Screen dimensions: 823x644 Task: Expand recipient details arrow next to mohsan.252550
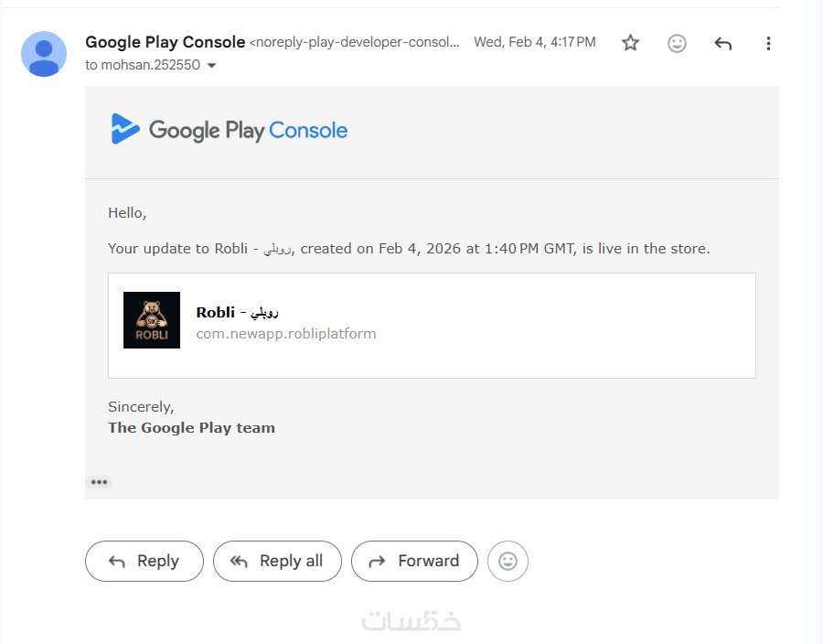[212, 66]
